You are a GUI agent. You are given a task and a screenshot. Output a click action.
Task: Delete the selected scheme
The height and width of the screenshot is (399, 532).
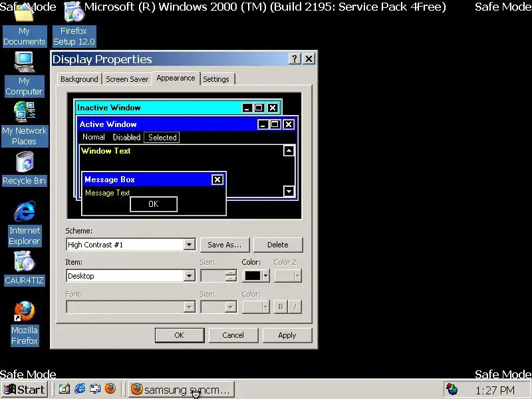(278, 245)
